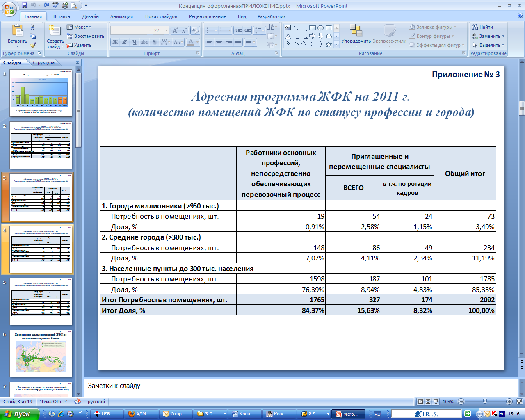Click the RU language indicator in taskbar

[x=377, y=414]
